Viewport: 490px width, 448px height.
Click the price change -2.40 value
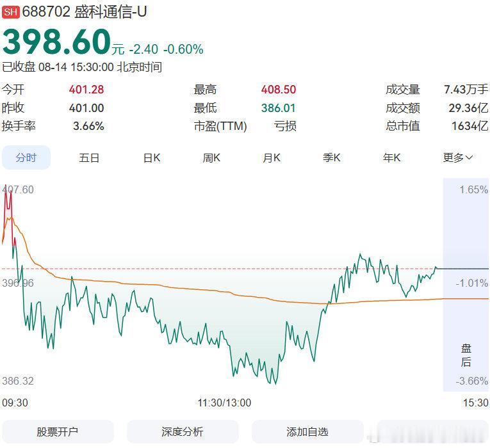[143, 49]
